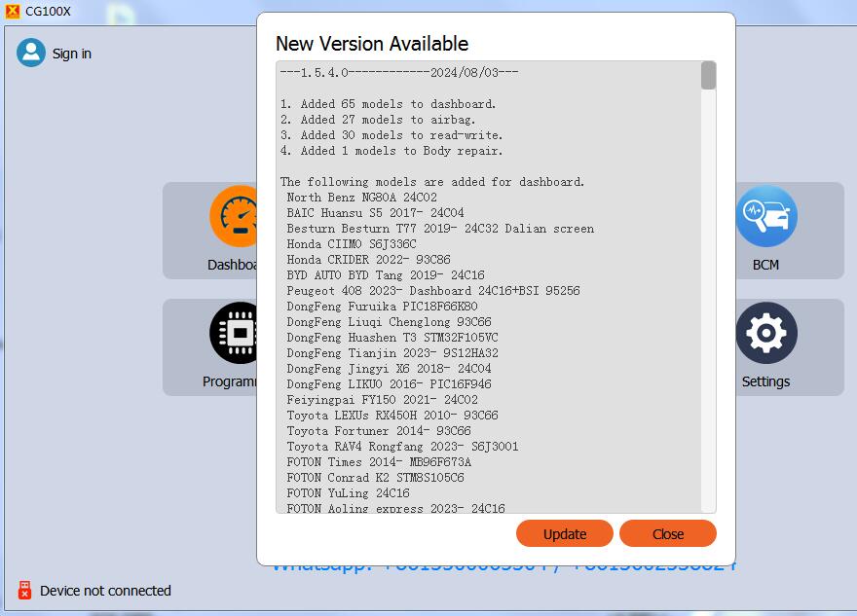Image resolution: width=857 pixels, height=616 pixels.
Task: Click the "New Version Available" dialog heading
Action: [372, 44]
